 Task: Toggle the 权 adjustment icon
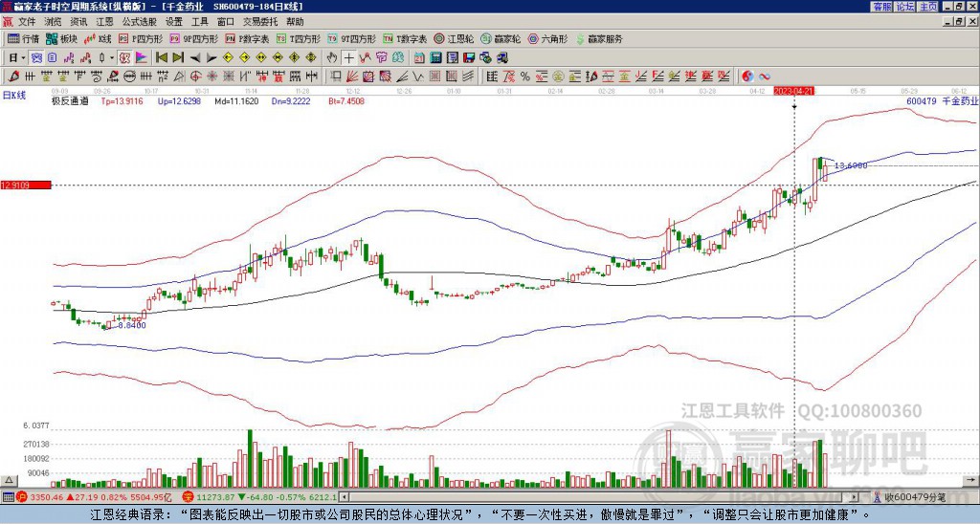pos(124,58)
